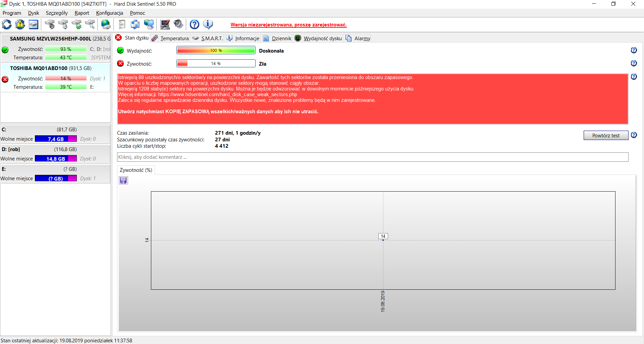Open the 'Wersja niezarejestrowana, proszę zarejestrować' link
Viewport: 644px width, 344px height.
[288, 25]
